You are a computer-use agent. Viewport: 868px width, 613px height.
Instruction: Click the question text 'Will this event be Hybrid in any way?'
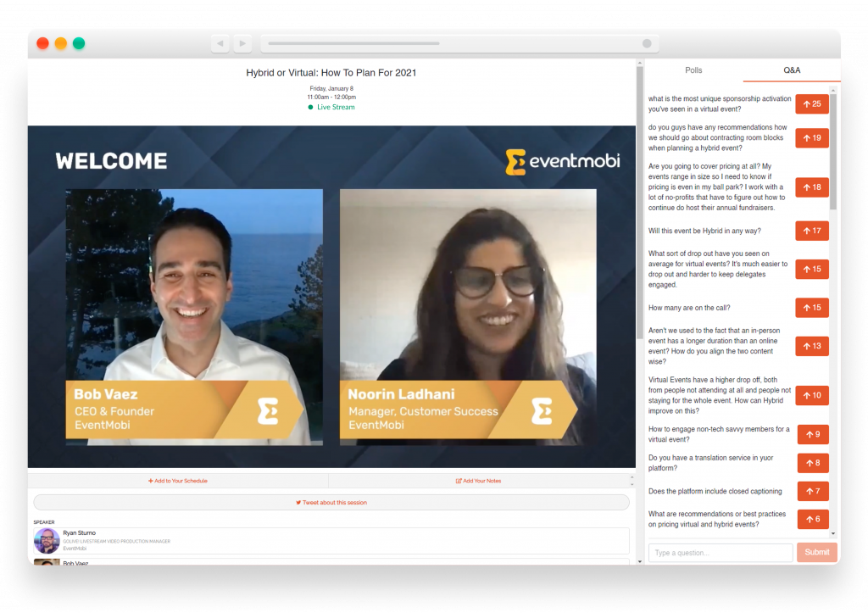(704, 231)
